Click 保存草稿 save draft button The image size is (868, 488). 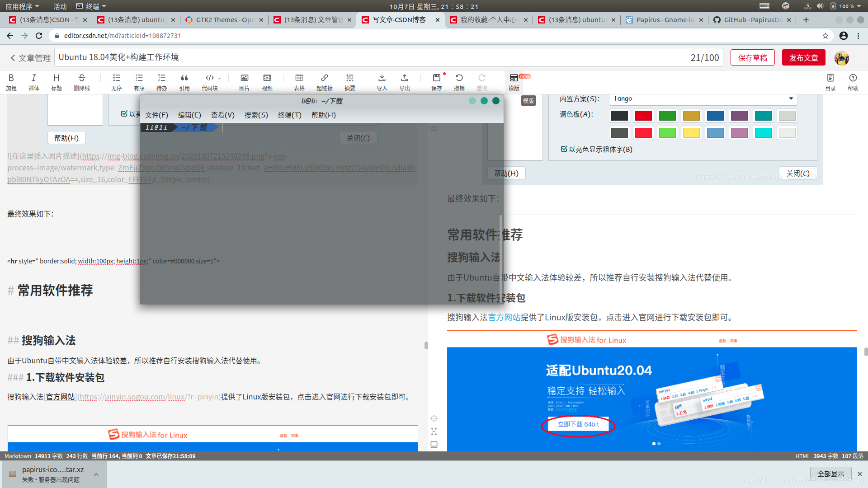pyautogui.click(x=753, y=58)
